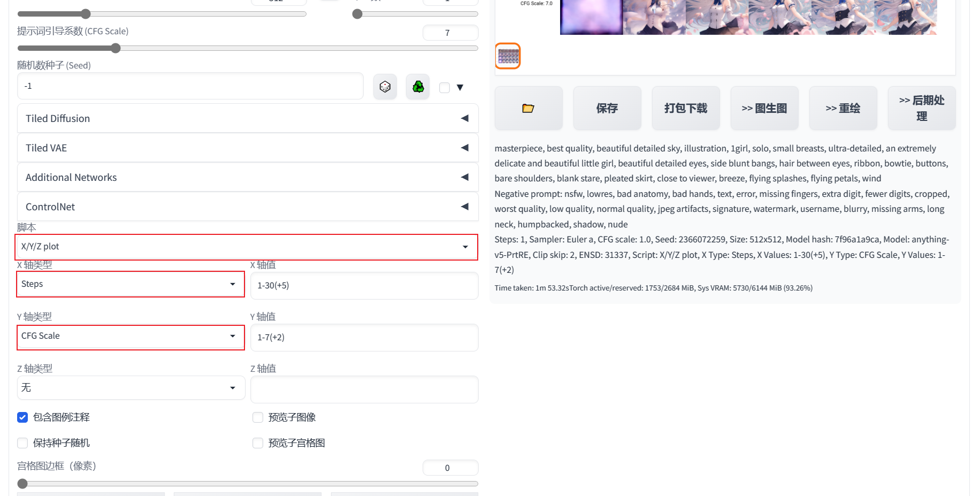Open the X/Y/Z plot script dropdown
This screenshot has height=496, width=980.
[x=246, y=247]
